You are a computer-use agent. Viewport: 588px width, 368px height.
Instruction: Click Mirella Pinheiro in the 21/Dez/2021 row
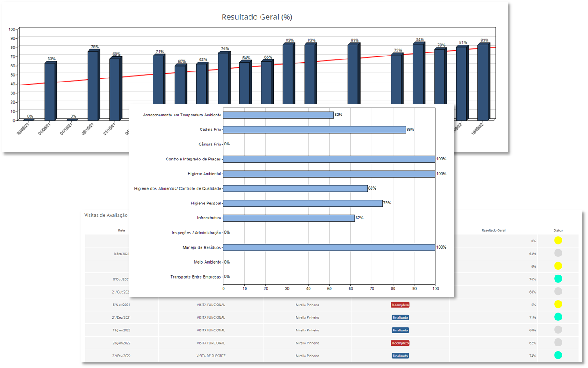pos(307,317)
